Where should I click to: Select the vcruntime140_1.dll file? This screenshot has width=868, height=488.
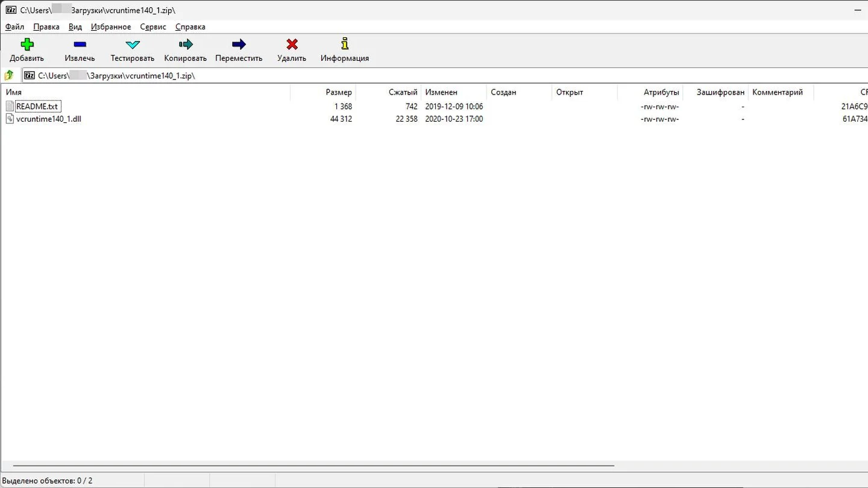coord(48,119)
